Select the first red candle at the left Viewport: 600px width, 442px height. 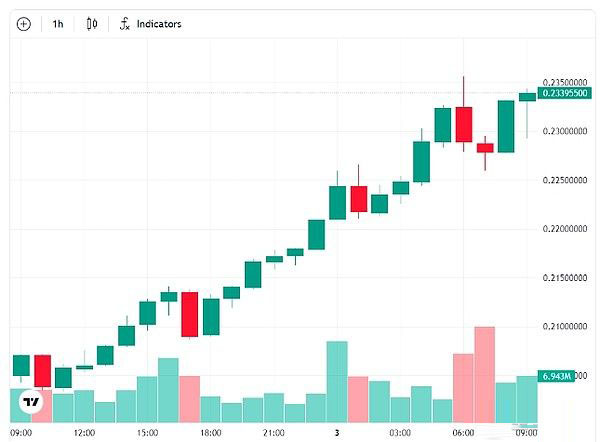[42, 370]
